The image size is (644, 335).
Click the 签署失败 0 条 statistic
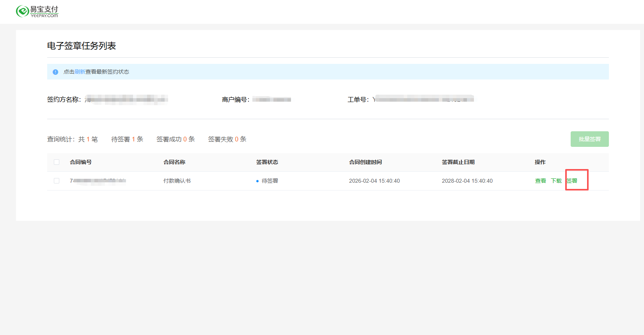227,139
